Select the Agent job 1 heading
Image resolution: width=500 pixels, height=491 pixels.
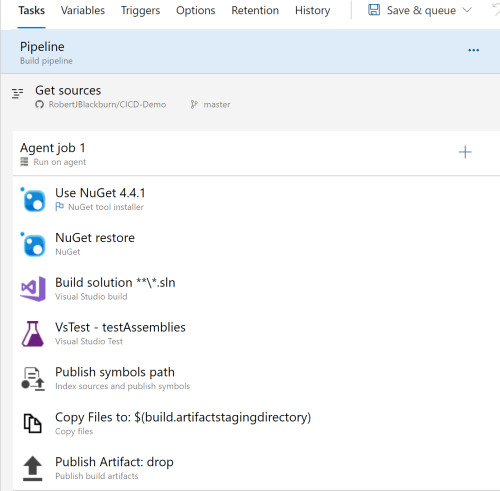[x=53, y=148]
